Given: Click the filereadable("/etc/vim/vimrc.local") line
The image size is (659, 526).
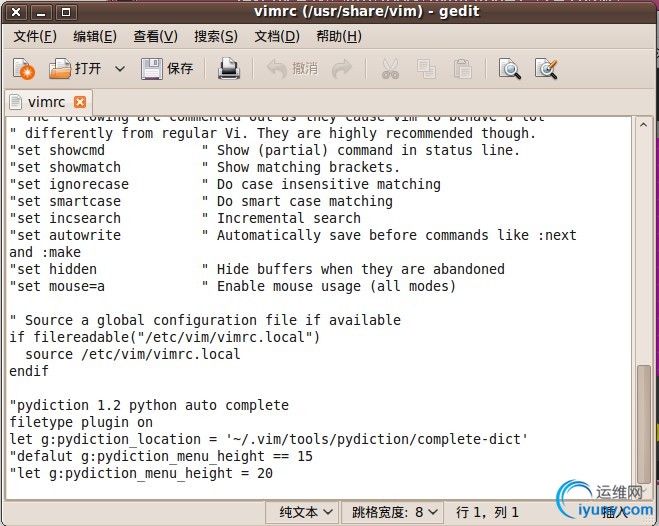Looking at the screenshot, I should tap(164, 337).
